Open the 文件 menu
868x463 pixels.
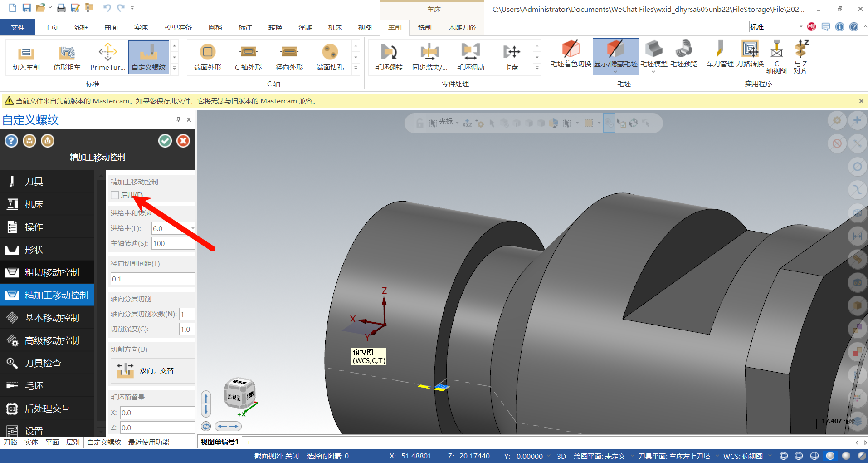point(18,27)
